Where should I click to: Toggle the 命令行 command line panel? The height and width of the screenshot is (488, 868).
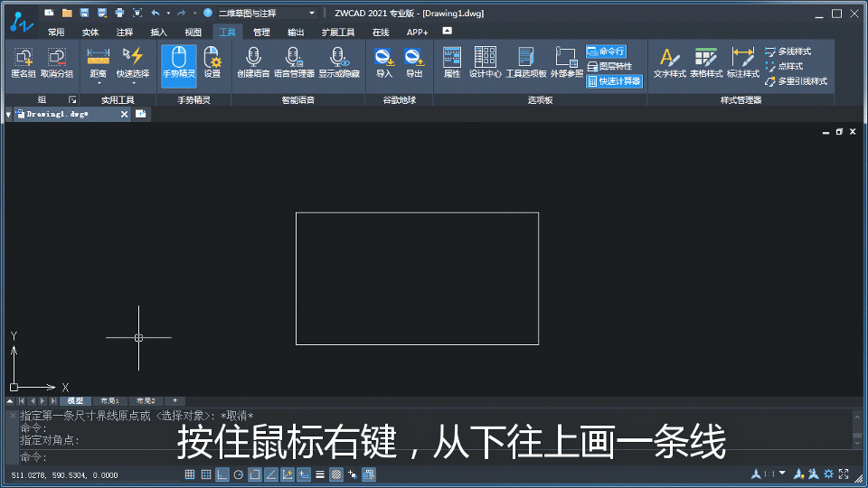tap(606, 52)
